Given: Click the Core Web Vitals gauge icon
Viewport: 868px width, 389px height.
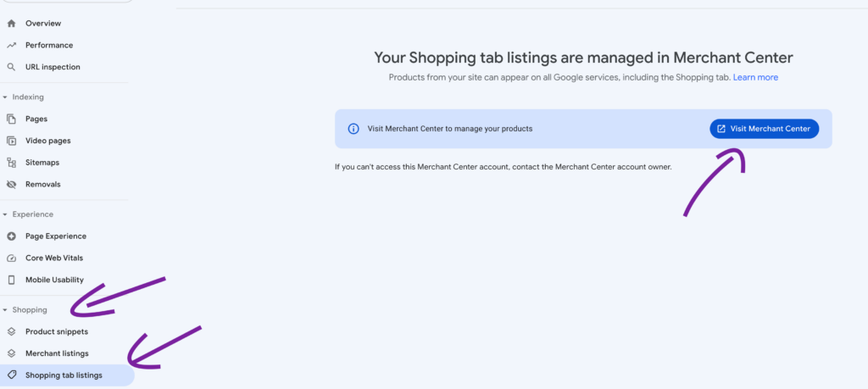Looking at the screenshot, I should 11,258.
